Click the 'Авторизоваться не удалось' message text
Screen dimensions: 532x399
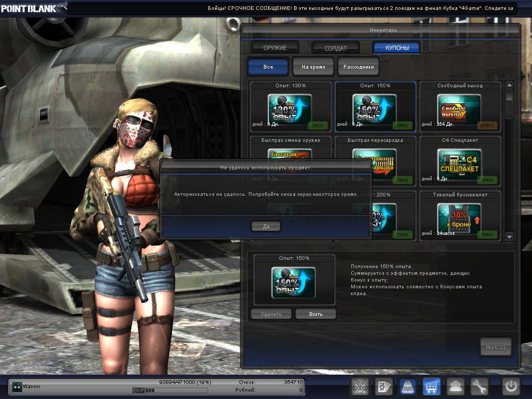265,194
